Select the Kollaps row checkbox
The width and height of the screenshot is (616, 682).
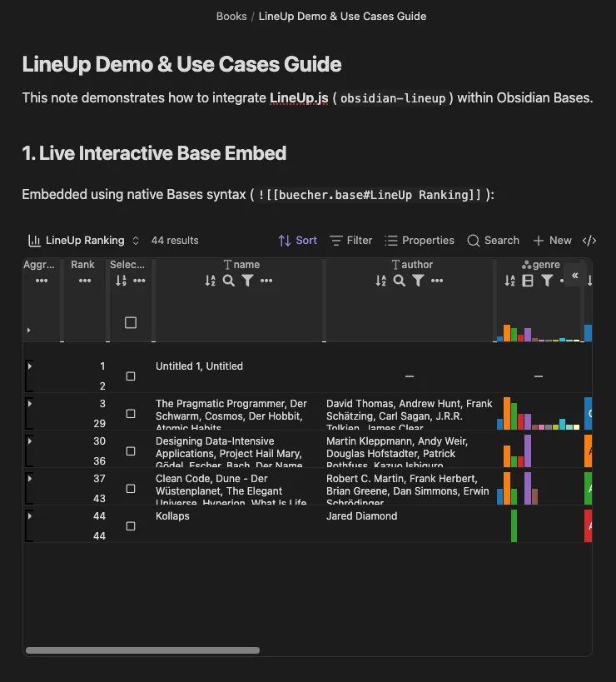click(131, 525)
